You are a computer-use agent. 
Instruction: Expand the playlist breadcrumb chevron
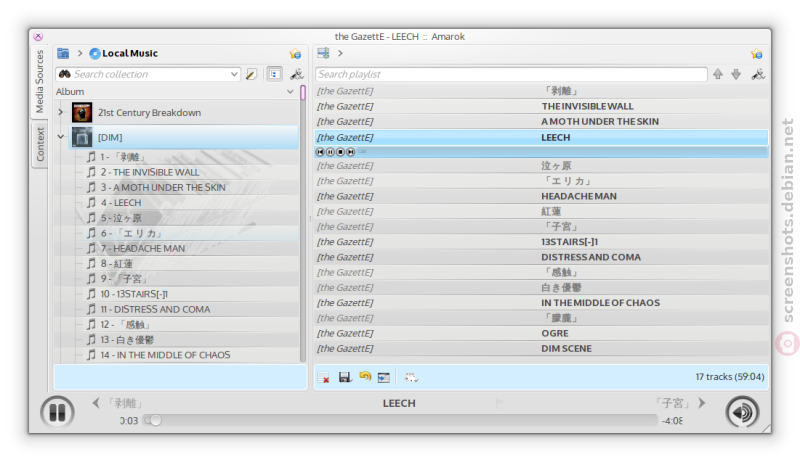tap(340, 53)
